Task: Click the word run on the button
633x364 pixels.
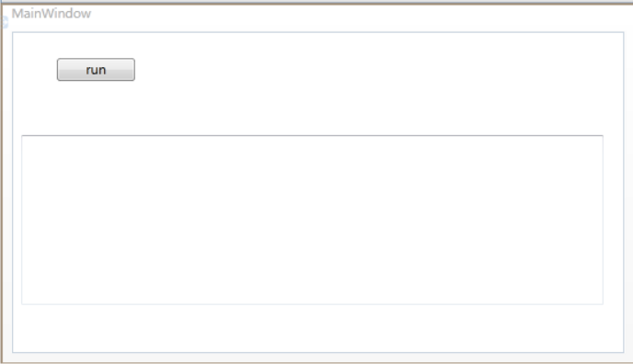Action: click(x=96, y=70)
